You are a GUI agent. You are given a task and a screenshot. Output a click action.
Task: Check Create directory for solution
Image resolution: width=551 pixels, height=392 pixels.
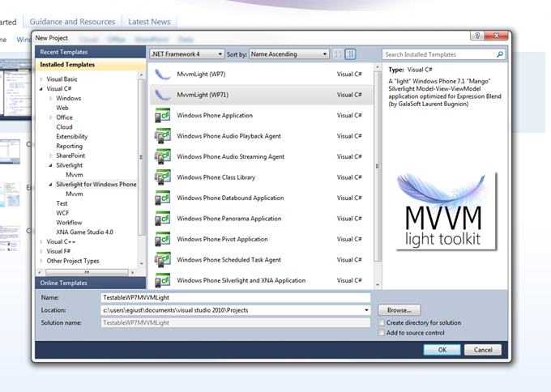click(382, 323)
